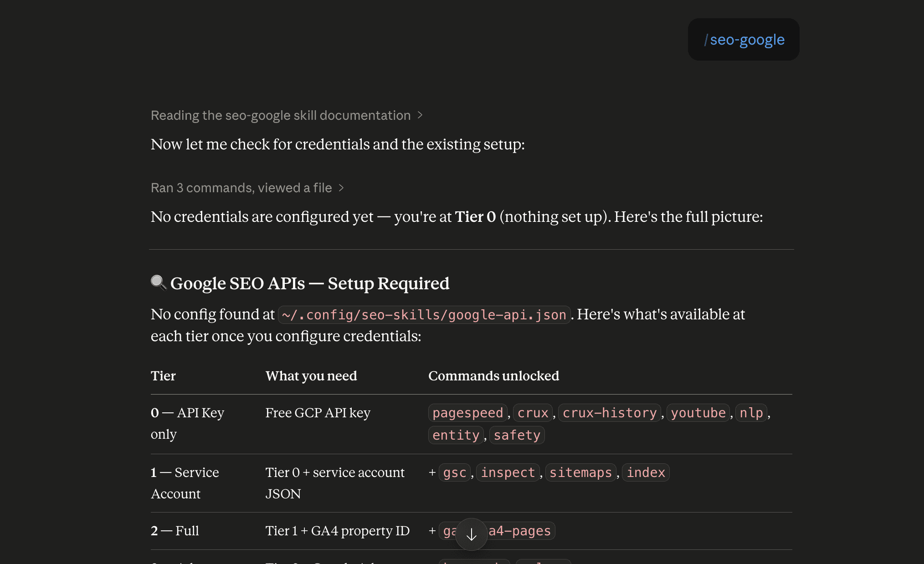Expand 'Ran 3 commands, viewed a file'
The width and height of the screenshot is (924, 564).
point(247,188)
